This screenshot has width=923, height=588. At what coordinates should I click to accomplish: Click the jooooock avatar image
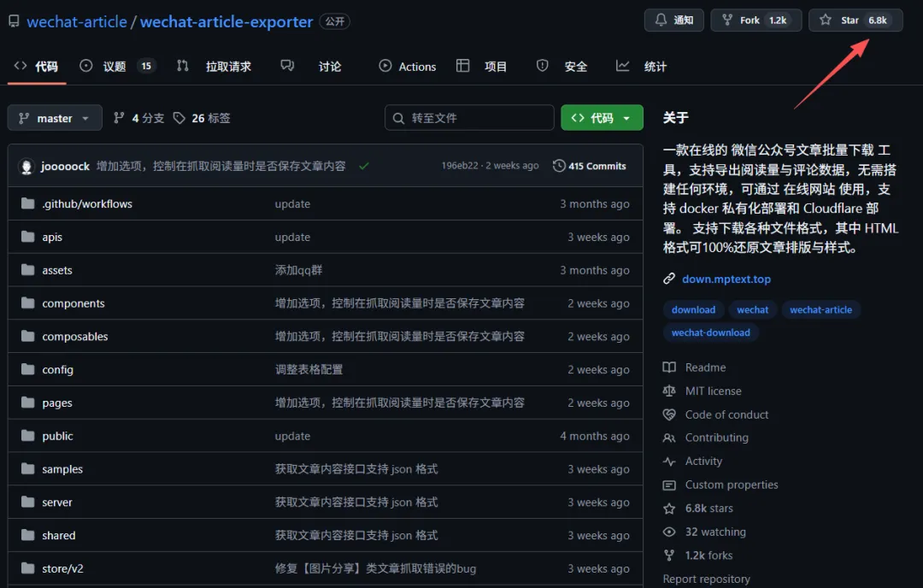(26, 167)
